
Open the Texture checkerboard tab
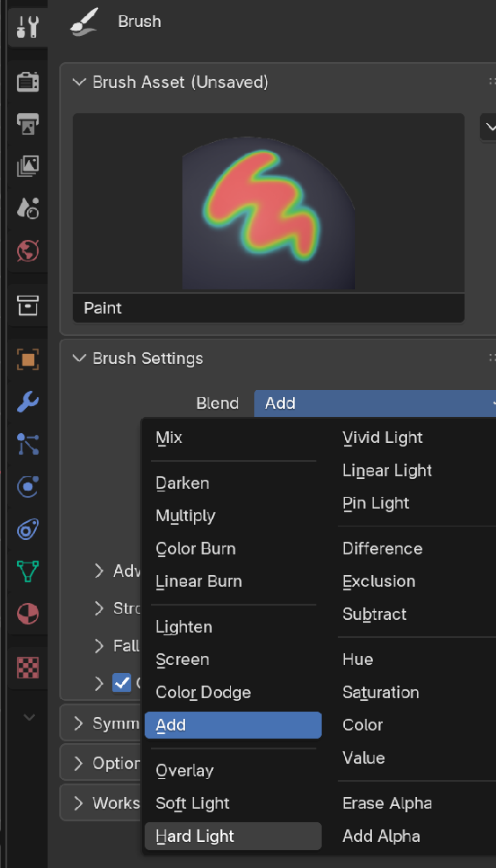tap(27, 668)
